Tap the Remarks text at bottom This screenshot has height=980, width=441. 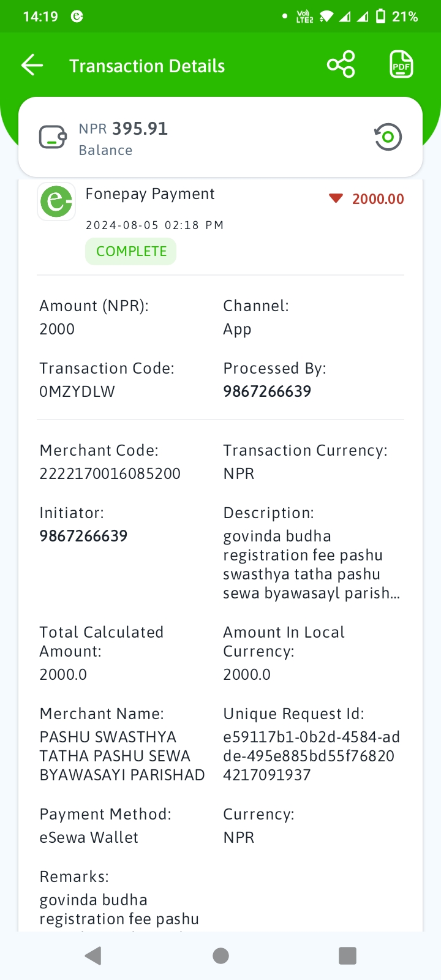(119, 910)
